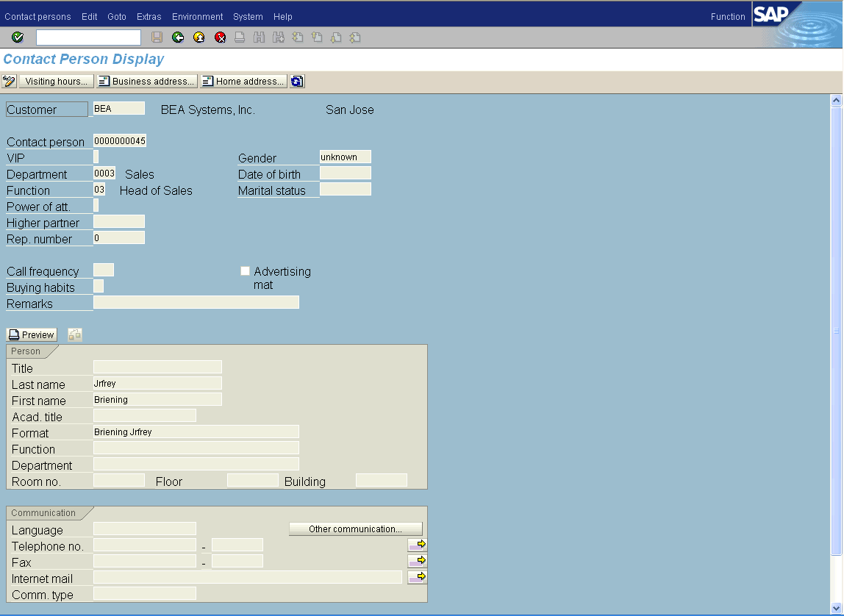This screenshot has height=616, width=844.
Task: Click the vertical scrollbar thumb
Action: click(836, 331)
